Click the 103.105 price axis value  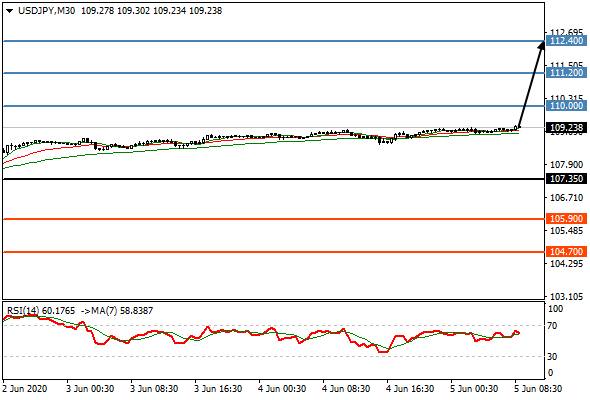click(566, 297)
